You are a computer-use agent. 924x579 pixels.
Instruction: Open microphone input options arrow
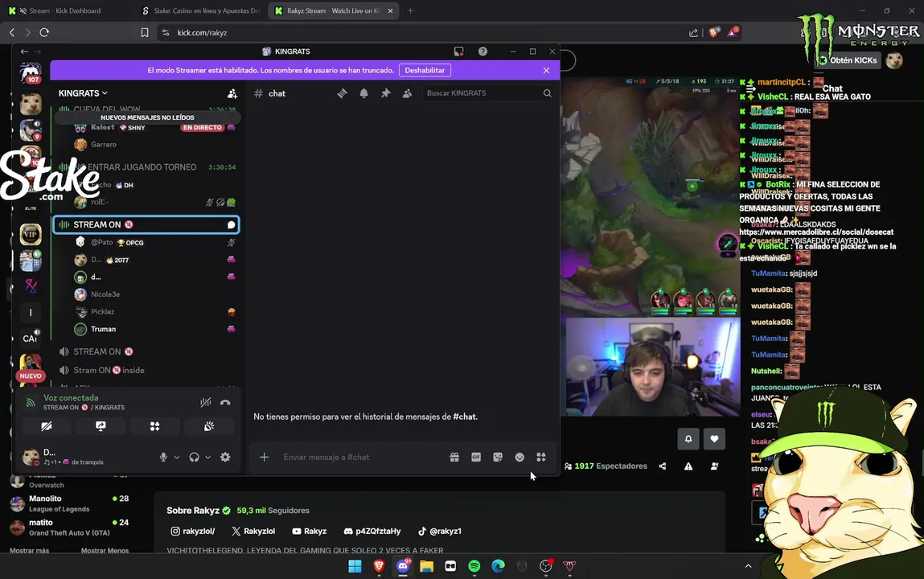click(x=176, y=457)
